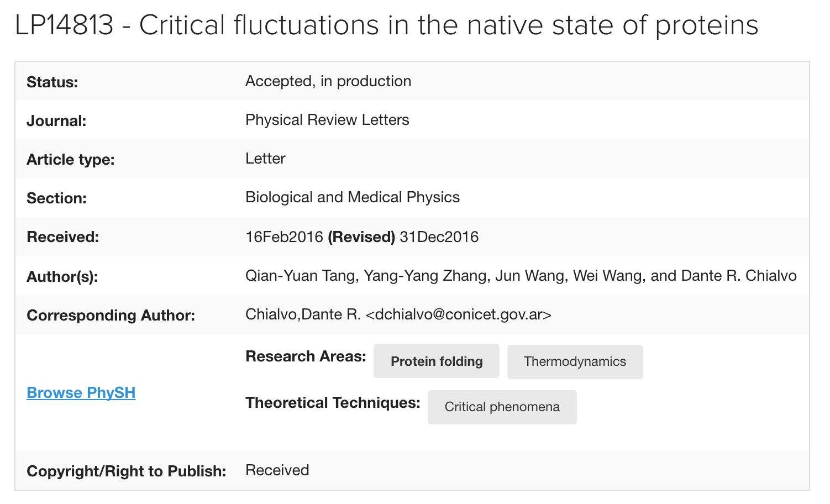830x504 pixels.
Task: Click the Research Areas label
Action: click(306, 356)
